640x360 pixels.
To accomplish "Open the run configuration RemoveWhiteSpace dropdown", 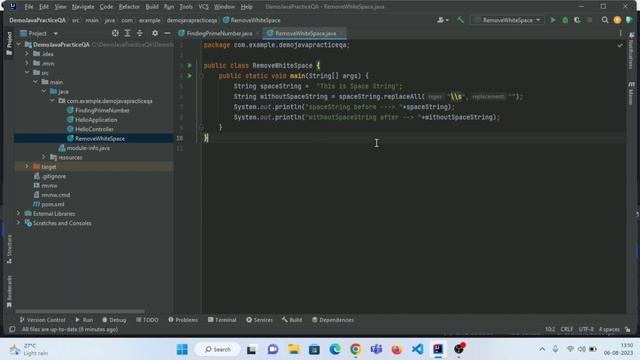I will 508,20.
